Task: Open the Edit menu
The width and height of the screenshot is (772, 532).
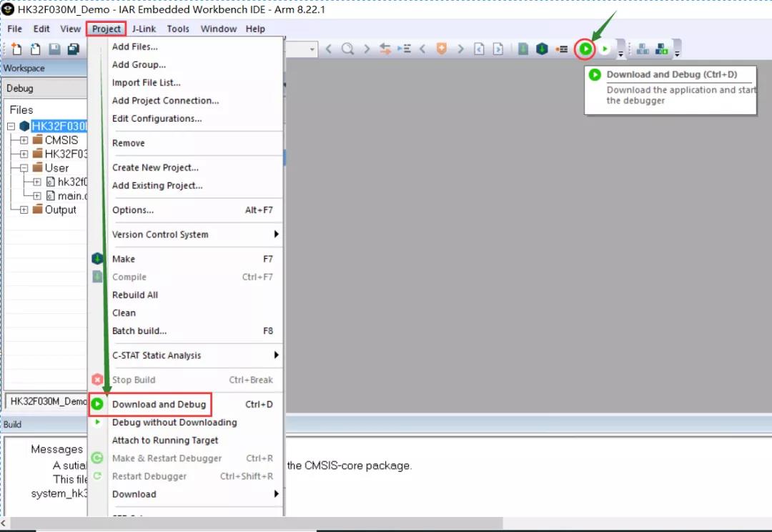Action: click(41, 29)
